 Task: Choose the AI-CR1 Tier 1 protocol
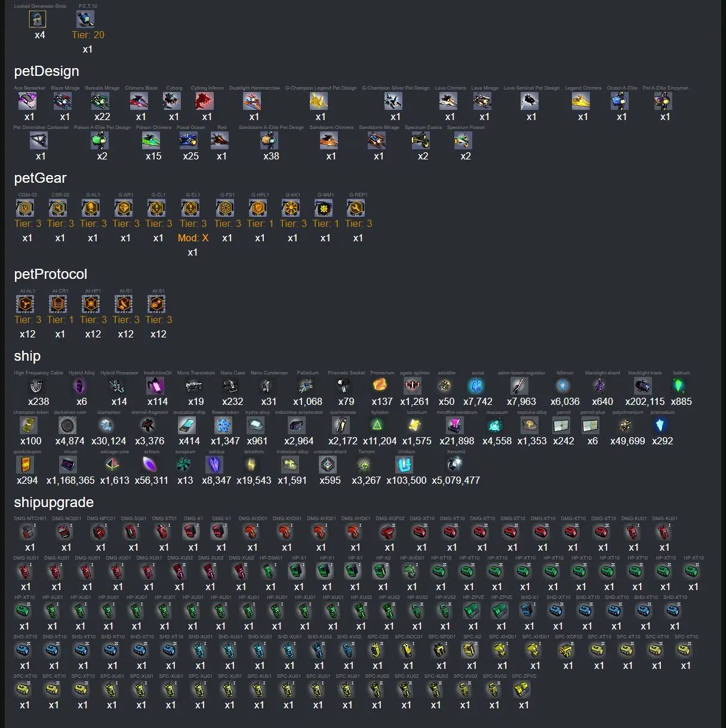[x=58, y=304]
